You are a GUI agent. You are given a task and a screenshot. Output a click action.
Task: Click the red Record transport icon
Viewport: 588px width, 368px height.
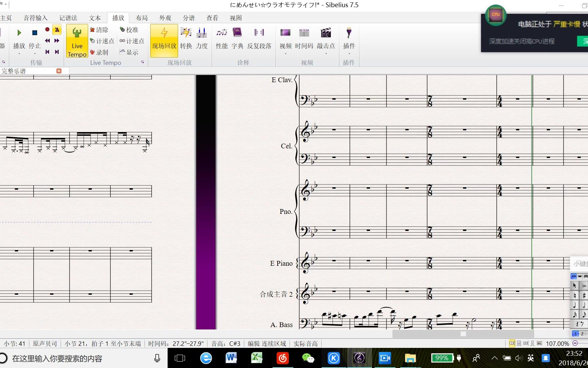(47, 30)
